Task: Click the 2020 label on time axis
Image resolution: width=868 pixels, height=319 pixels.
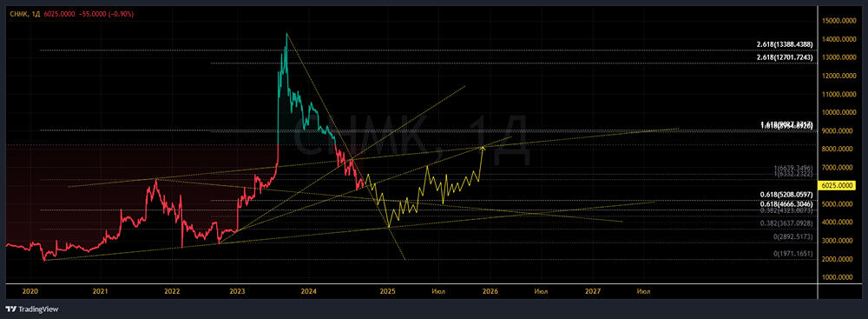Action: click(x=30, y=290)
